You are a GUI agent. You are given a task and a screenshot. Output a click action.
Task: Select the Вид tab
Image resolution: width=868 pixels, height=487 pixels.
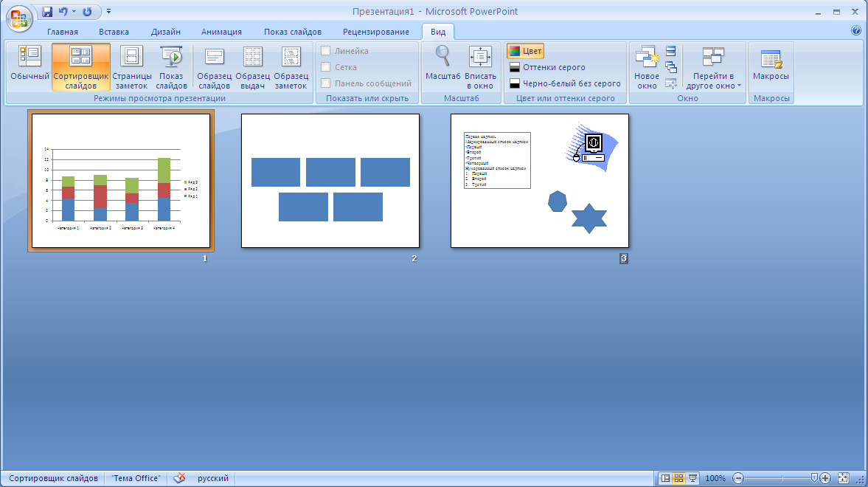438,32
